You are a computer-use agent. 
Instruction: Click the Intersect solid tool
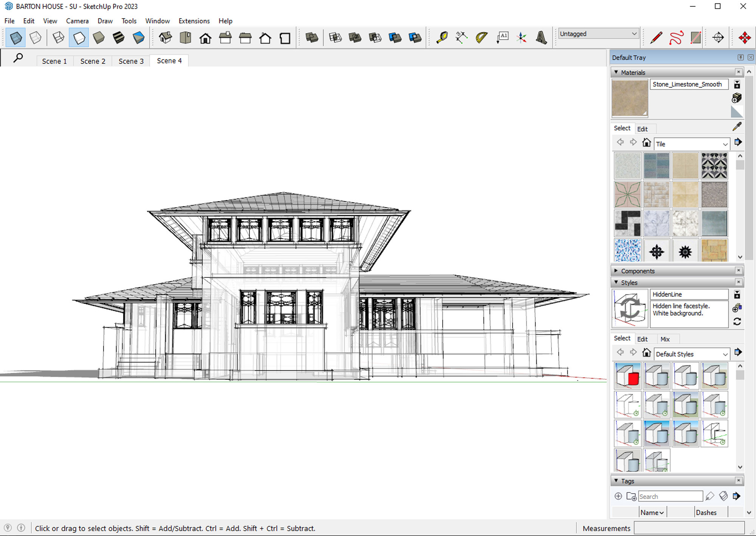click(335, 37)
